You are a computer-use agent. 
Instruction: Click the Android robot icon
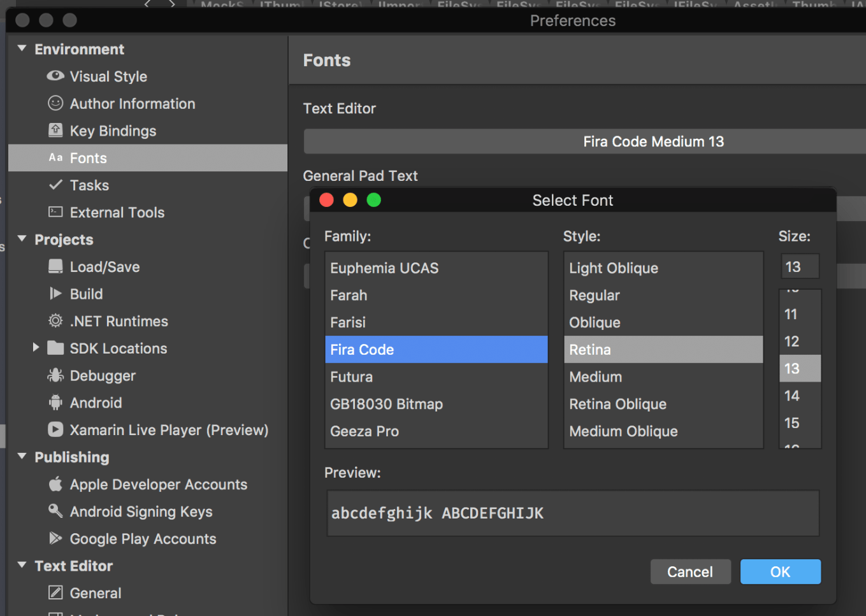click(55, 403)
